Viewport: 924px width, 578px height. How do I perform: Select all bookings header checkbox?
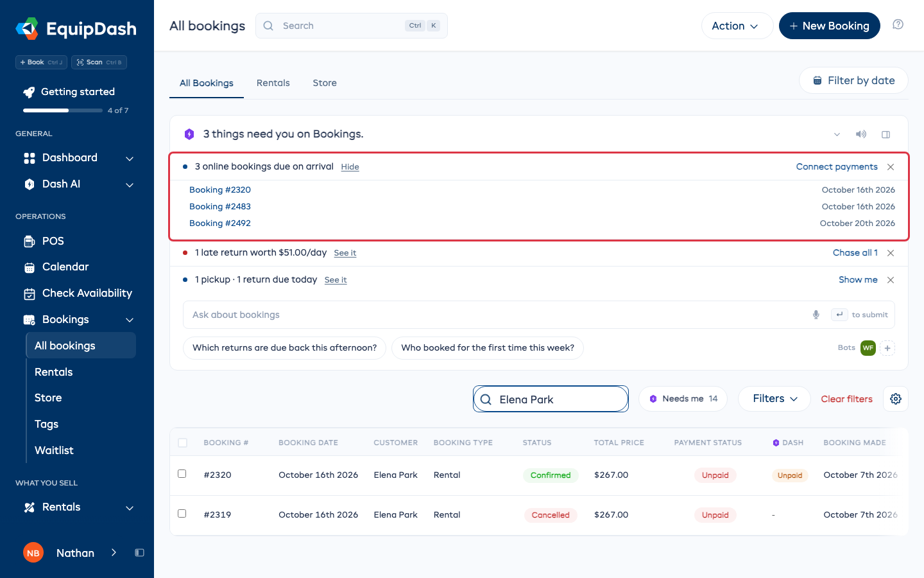[183, 442]
